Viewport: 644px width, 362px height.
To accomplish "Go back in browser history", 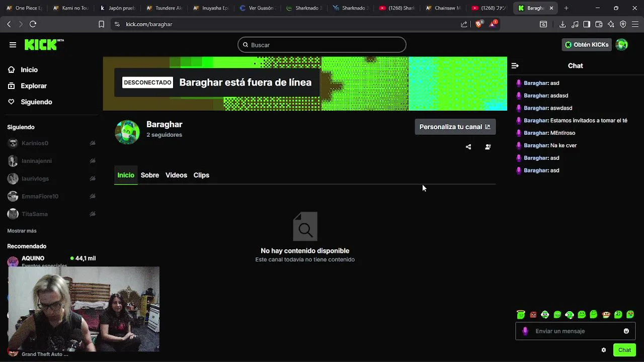I will point(9,24).
